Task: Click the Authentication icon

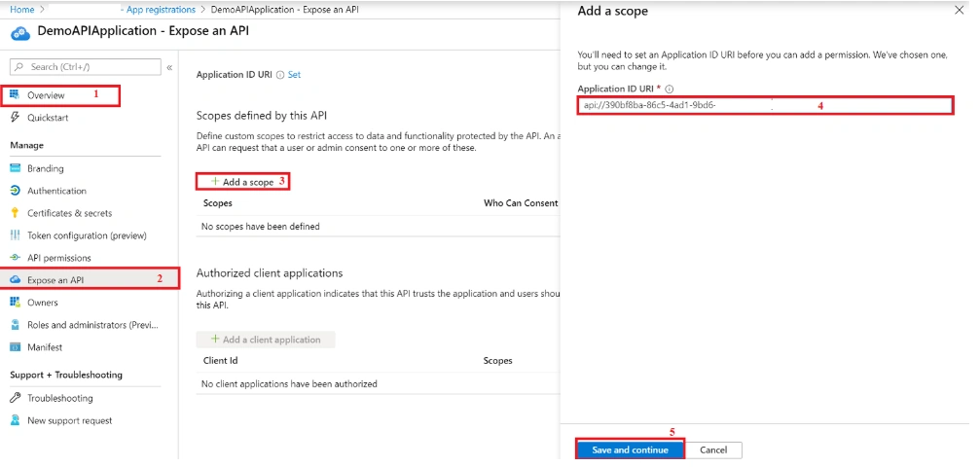Action: click(15, 191)
